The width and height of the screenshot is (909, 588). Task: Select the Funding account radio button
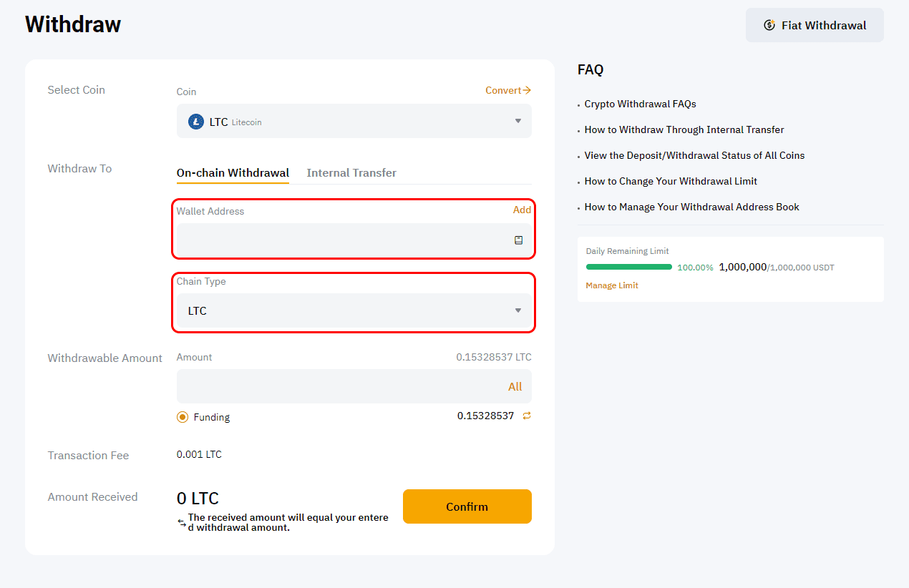click(x=183, y=417)
